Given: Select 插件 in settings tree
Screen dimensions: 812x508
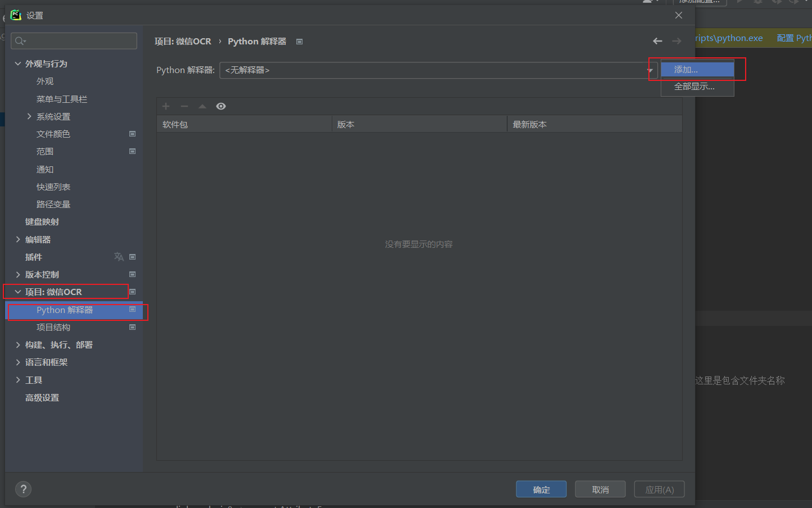Looking at the screenshot, I should point(34,257).
